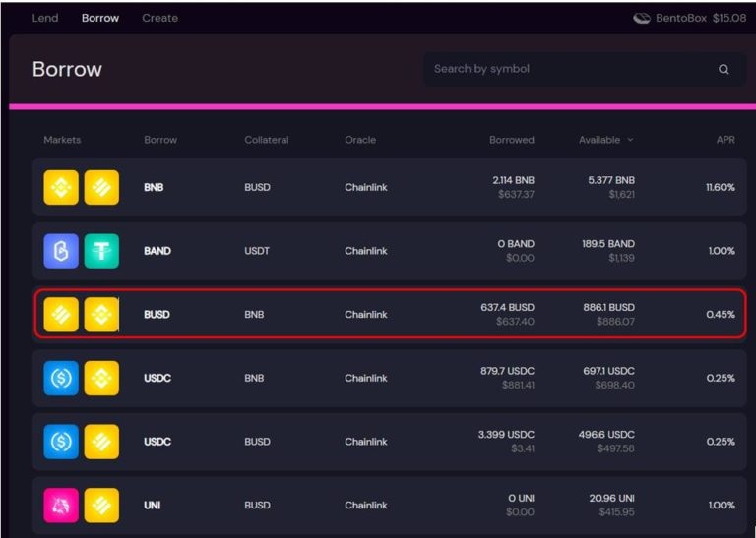Select the Borrow tab

point(100,18)
